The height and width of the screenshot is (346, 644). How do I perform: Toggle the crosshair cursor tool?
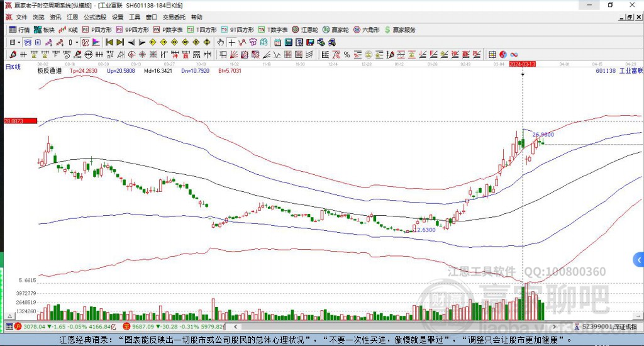[231, 42]
